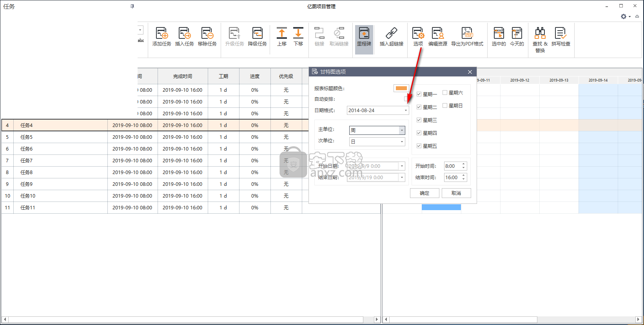The width and height of the screenshot is (644, 325).
Task: Click the 完成时间 column header
Action: click(x=183, y=76)
